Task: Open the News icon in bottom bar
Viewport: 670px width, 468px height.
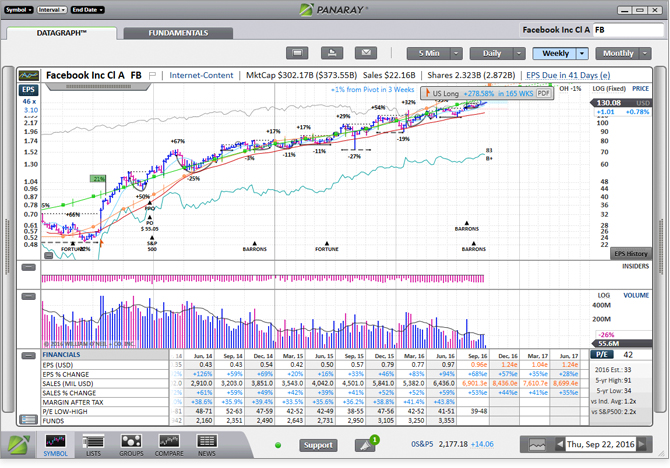Action: point(206,446)
